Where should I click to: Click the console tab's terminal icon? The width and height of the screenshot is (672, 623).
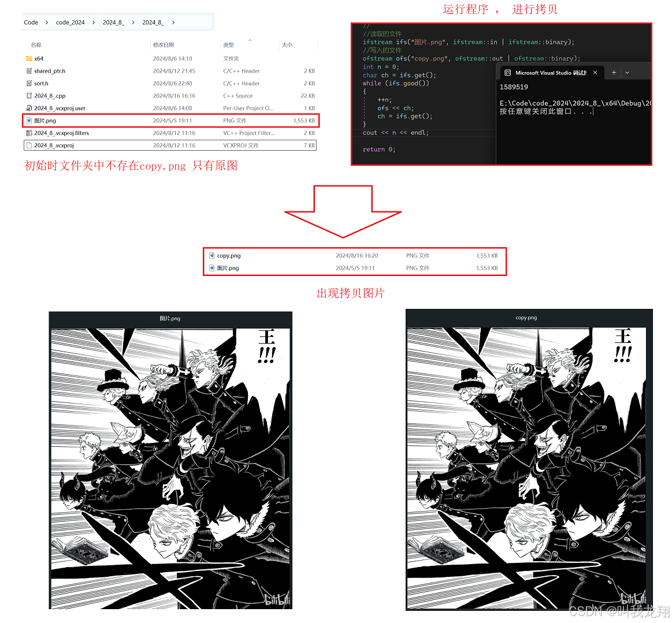tap(508, 73)
